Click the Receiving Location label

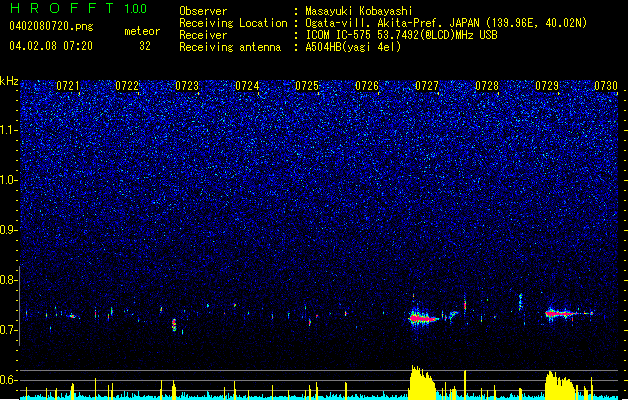(x=233, y=23)
